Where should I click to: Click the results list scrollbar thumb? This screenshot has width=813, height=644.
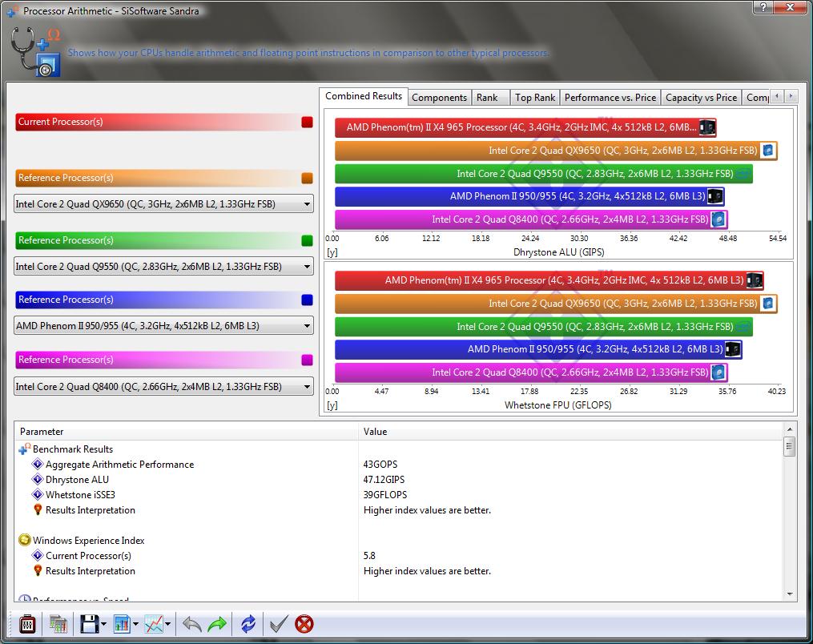point(790,446)
